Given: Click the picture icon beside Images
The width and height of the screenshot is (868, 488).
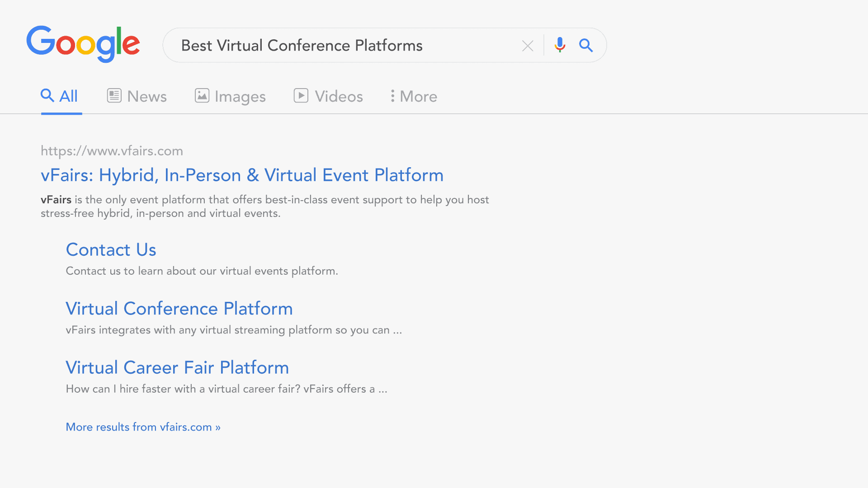Looking at the screenshot, I should tap(202, 95).
